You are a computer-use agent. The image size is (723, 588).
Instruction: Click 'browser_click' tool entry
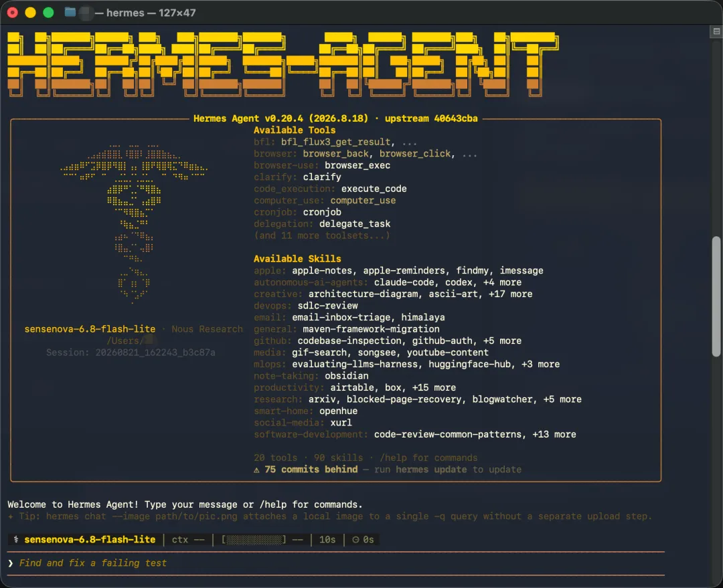[415, 153]
